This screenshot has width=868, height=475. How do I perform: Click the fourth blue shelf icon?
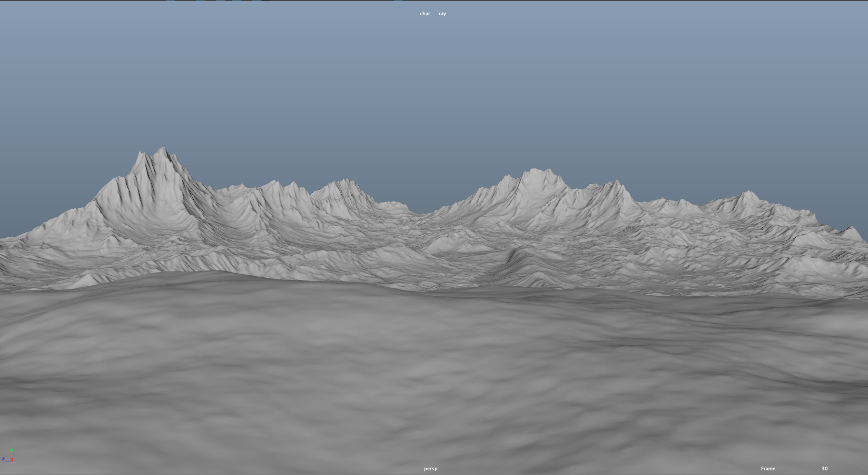click(x=237, y=1)
